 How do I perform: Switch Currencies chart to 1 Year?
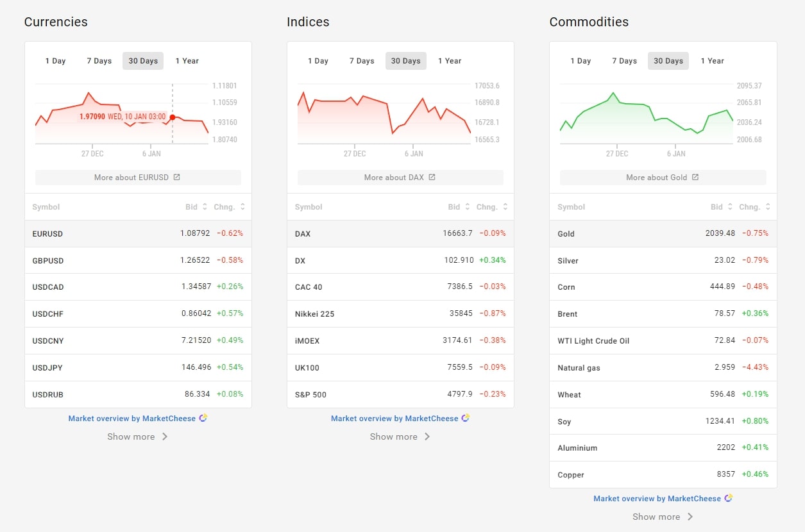point(187,61)
